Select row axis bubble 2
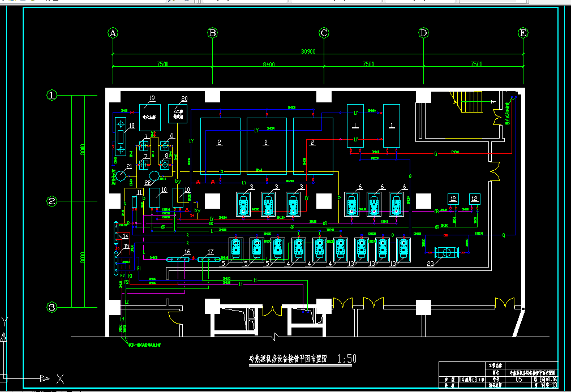Screen dimensions: 571x392 coord(51,201)
